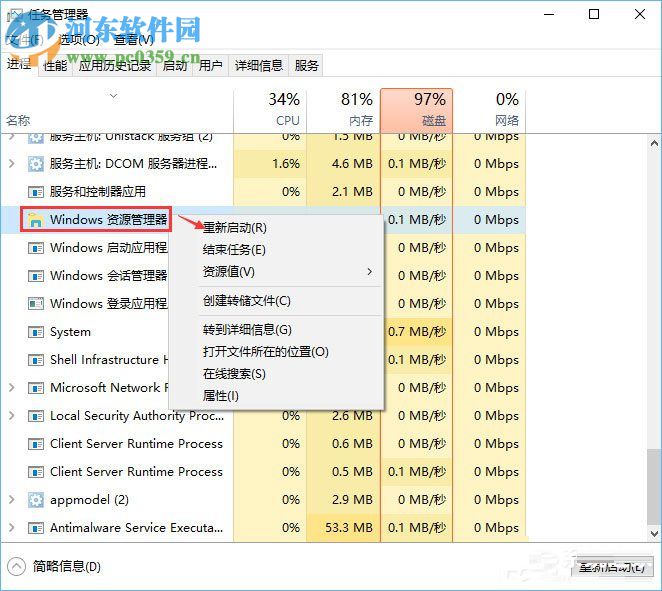Click the Microsoft Network process icon

pyautogui.click(x=35, y=388)
